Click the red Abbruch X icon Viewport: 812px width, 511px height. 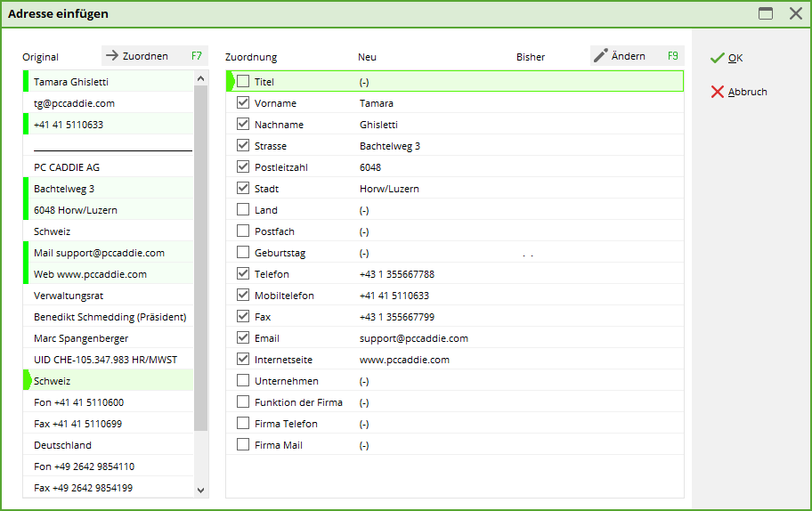point(717,92)
